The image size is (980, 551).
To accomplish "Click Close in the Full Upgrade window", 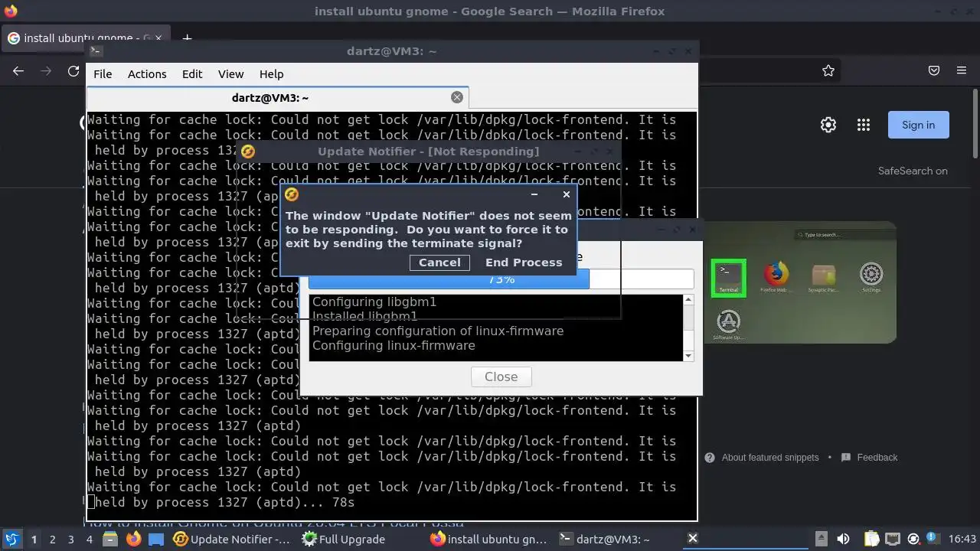I will 501,377.
